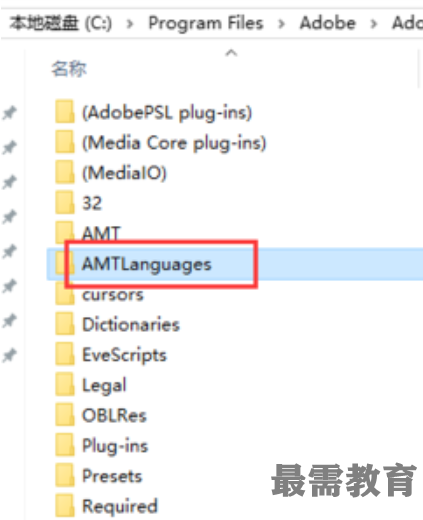The image size is (423, 520).
Task: Select the Required folder icon
Action: 65,506
